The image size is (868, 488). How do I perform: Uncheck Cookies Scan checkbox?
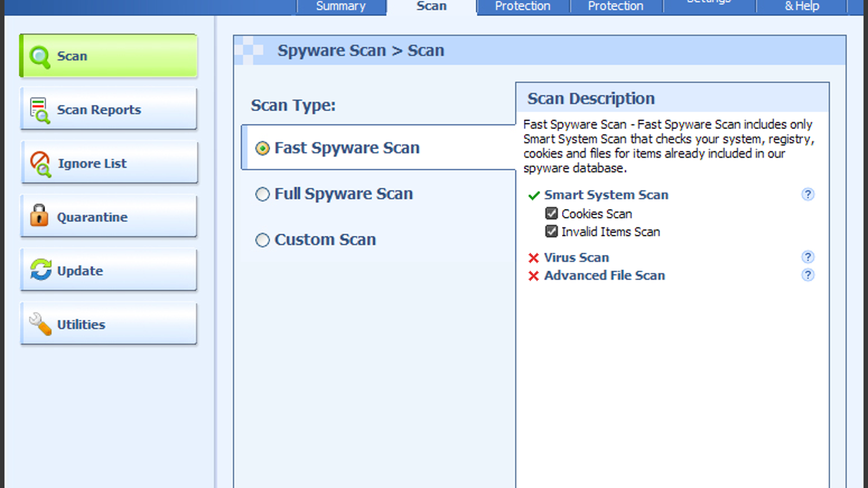pyautogui.click(x=551, y=213)
